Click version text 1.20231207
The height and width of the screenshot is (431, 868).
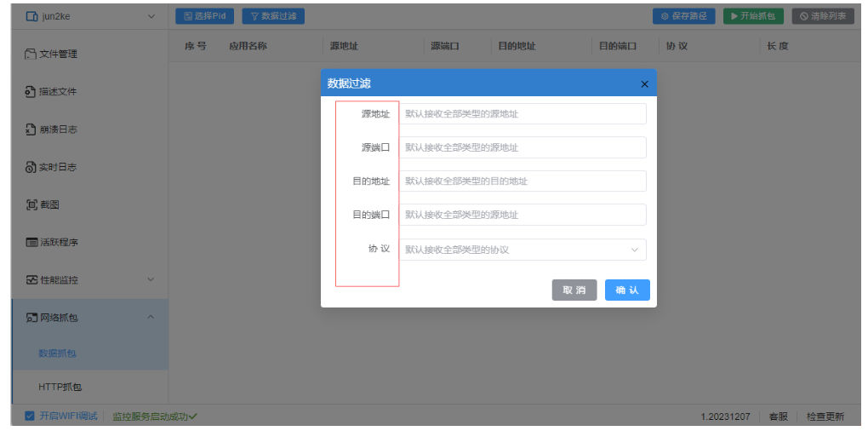[725, 417]
